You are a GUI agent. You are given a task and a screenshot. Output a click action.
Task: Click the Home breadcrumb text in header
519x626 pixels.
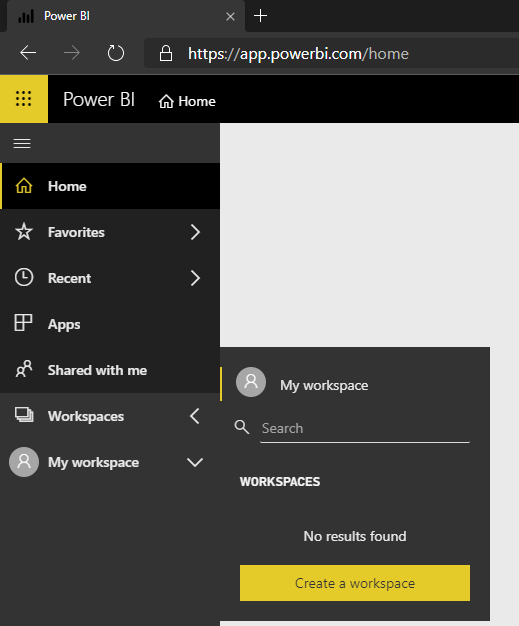[x=197, y=101]
